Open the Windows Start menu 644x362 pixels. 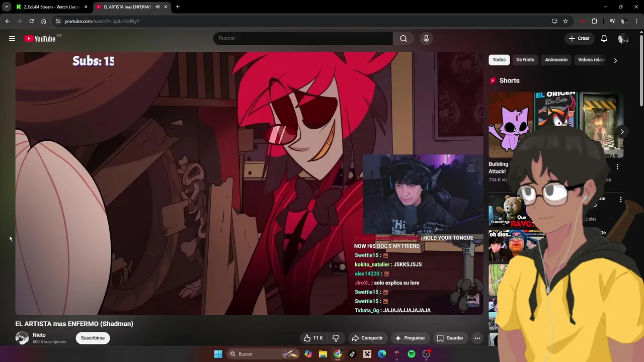pos(218,354)
